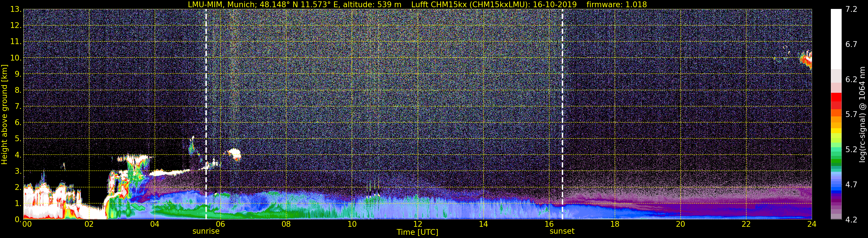Click the y-axis tick label '4.'

pyautogui.click(x=18, y=155)
